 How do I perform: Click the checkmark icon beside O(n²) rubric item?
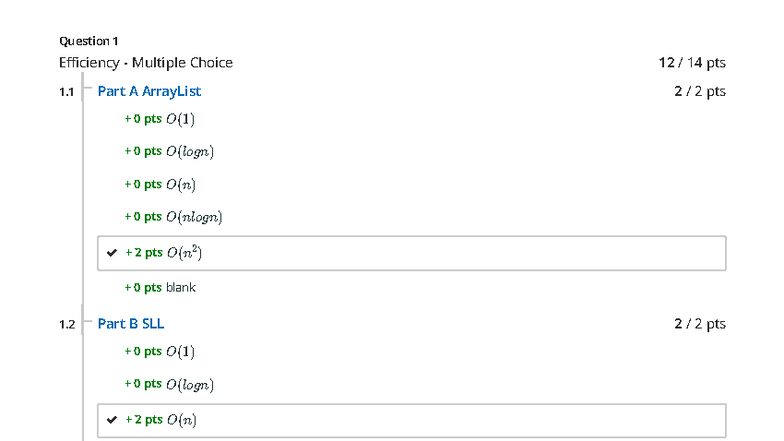pyautogui.click(x=112, y=253)
